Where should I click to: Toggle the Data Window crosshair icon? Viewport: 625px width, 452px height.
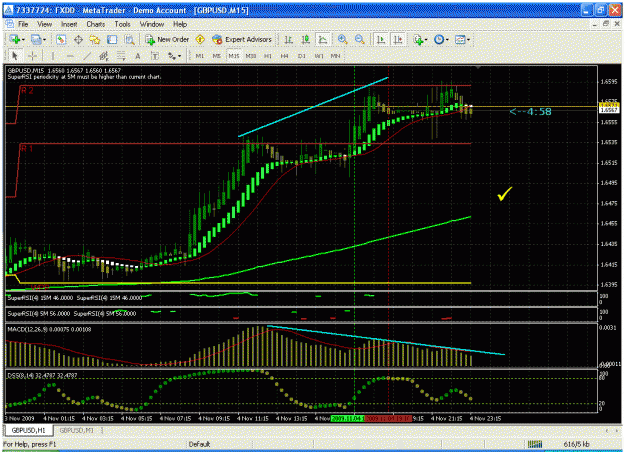[x=79, y=39]
